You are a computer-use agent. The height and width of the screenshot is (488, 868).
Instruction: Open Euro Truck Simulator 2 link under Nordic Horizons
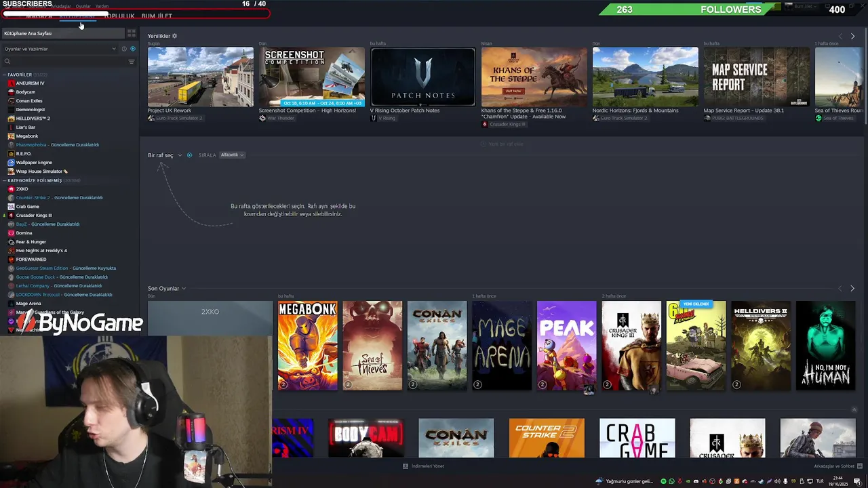point(620,118)
